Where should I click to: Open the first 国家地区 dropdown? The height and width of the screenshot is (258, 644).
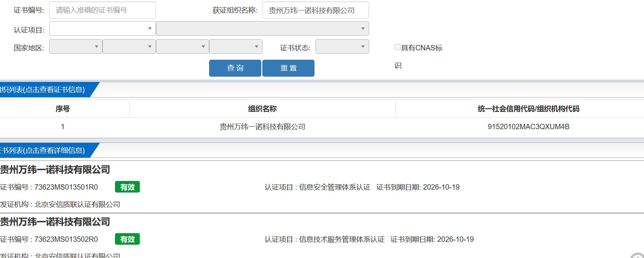76,46
